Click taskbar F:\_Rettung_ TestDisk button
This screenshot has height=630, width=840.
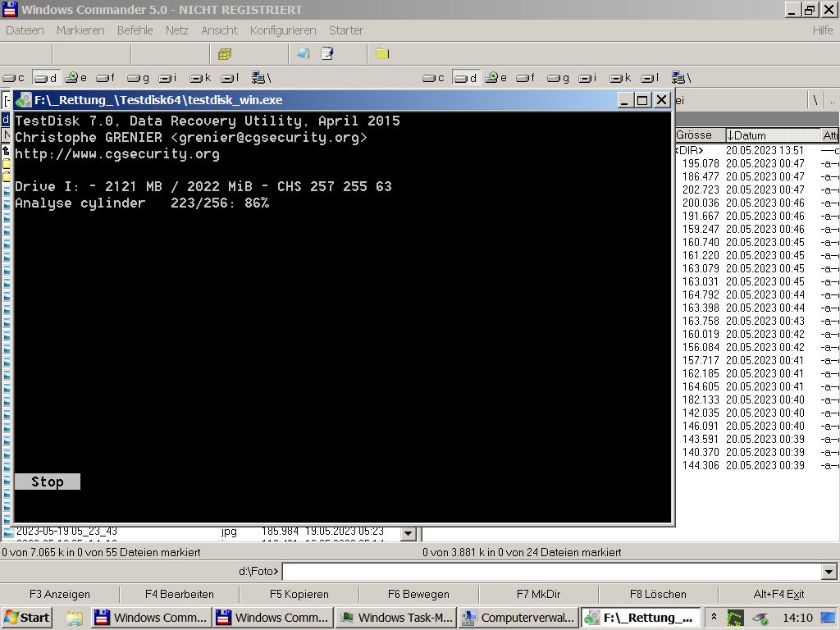point(641,618)
